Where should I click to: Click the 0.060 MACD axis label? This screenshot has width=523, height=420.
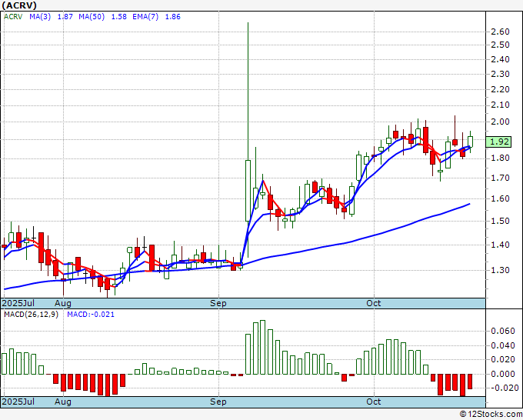(x=503, y=331)
